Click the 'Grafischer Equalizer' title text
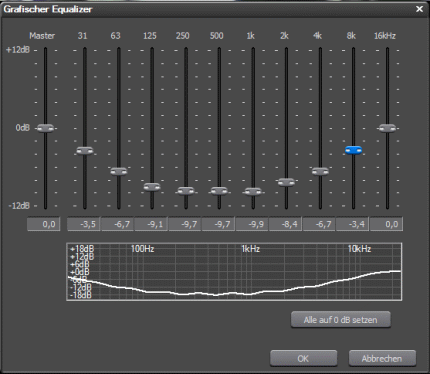This screenshot has width=430, height=374. click(48, 9)
